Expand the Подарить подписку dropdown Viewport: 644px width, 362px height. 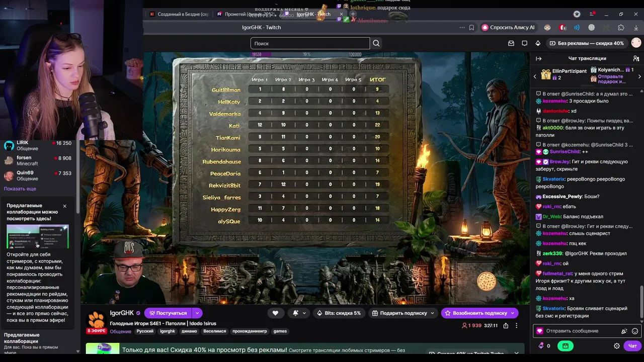point(432,313)
